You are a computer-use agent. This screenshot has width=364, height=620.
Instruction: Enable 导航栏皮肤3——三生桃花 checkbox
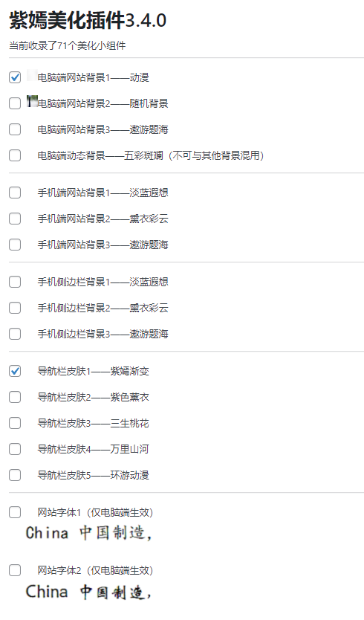pyautogui.click(x=15, y=424)
